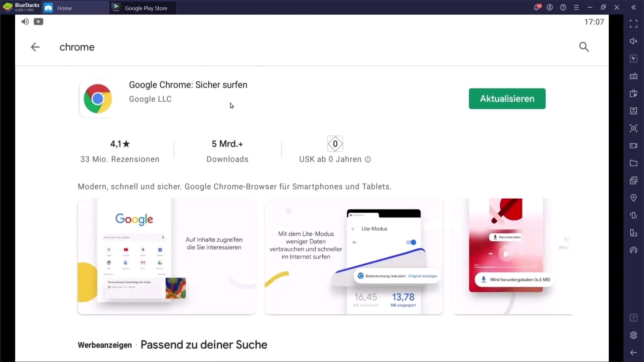Image resolution: width=644 pixels, height=362 pixels.
Task: Click the Aktualisieren update button
Action: coord(507,99)
